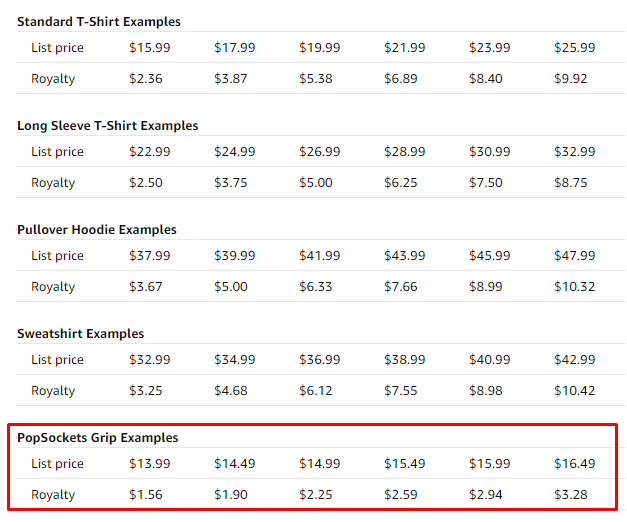Click the $15.49 PopSockets list price

coord(405,464)
